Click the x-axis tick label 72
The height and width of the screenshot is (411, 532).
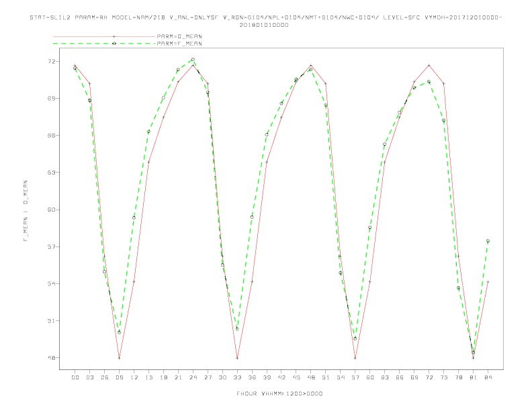click(x=429, y=377)
